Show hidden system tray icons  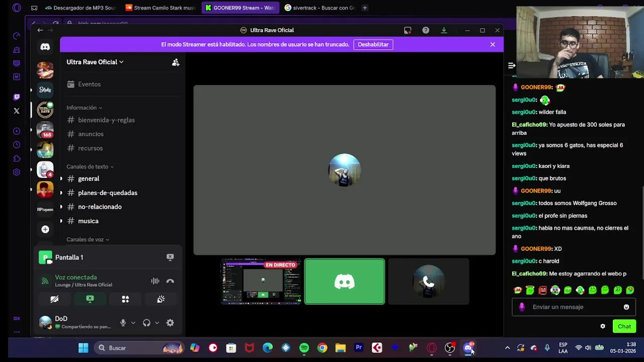(x=507, y=348)
